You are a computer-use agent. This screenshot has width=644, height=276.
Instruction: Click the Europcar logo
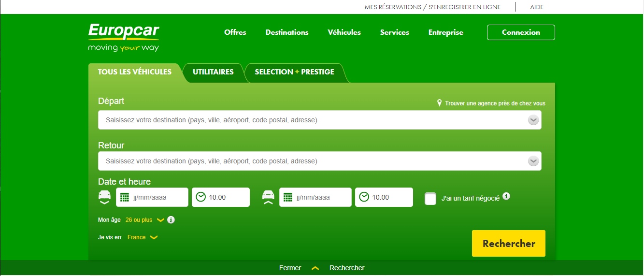click(124, 37)
